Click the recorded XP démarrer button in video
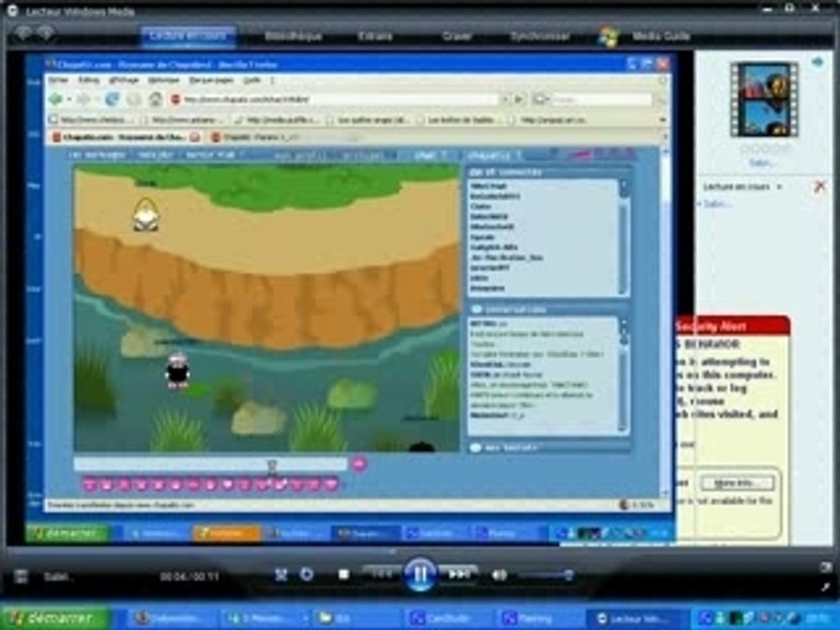 (x=68, y=533)
